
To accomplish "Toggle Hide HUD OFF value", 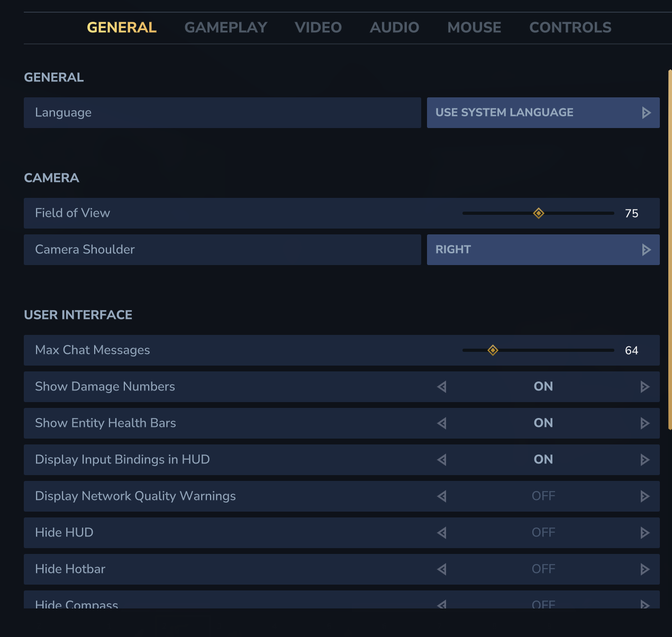I will tap(543, 533).
